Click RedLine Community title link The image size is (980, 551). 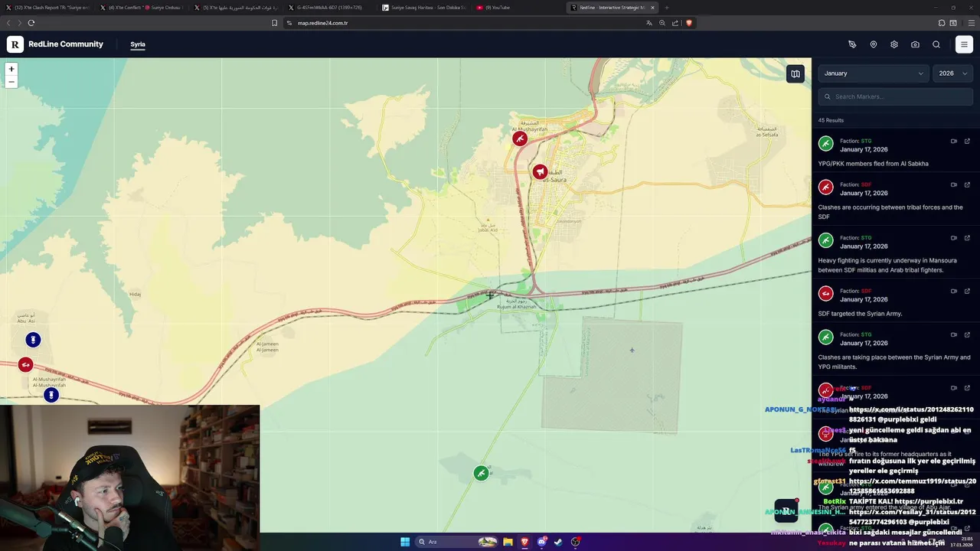[x=66, y=44]
